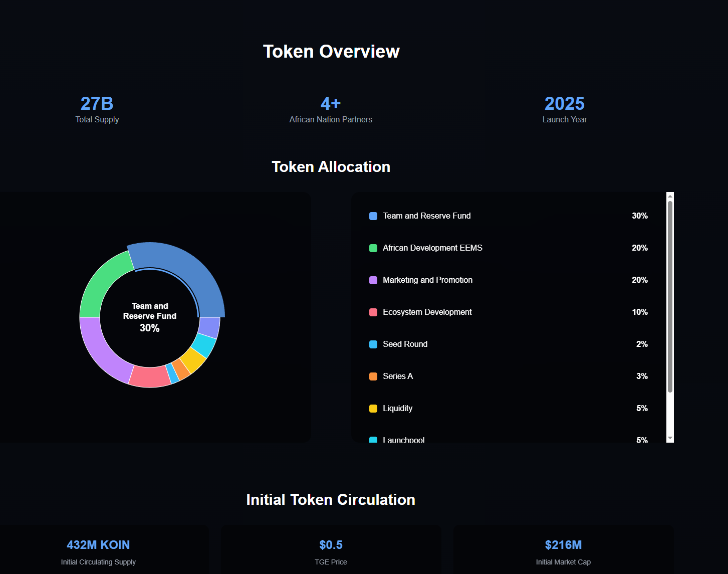This screenshot has width=728, height=574.
Task: Select the yellow segment of the donut chart
Action: [193, 359]
